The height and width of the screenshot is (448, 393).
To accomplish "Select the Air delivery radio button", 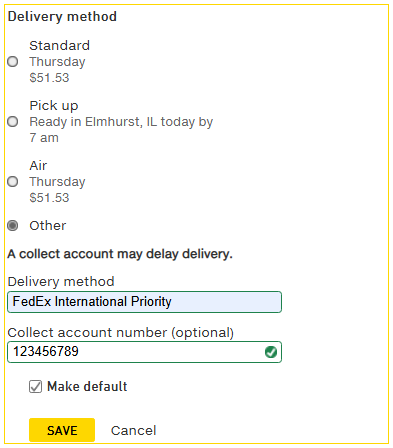I will [13, 182].
